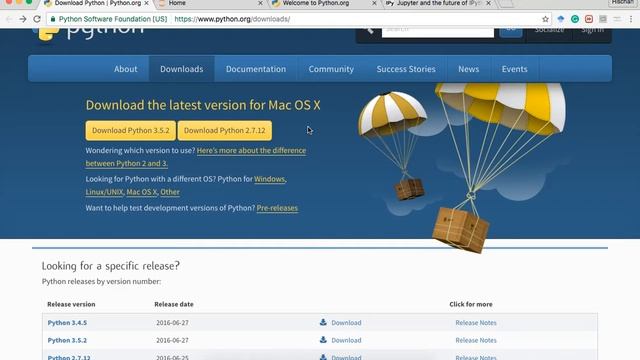The height and width of the screenshot is (360, 640).
Task: Open the Downloads menu
Action: [182, 69]
